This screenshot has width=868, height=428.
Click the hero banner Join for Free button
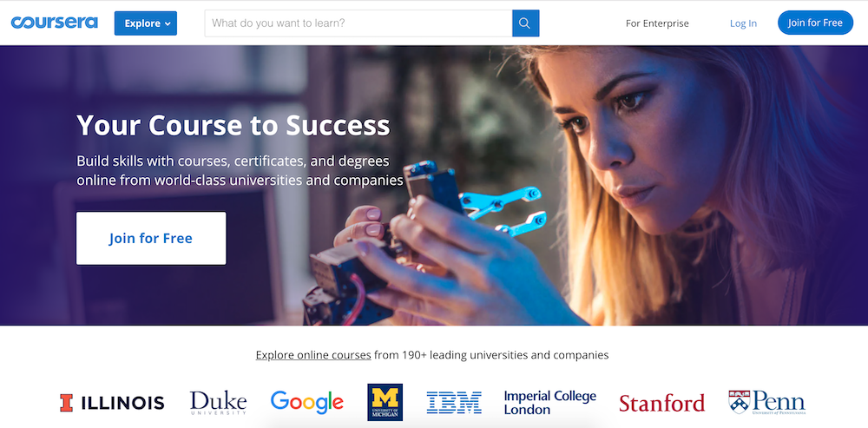tap(151, 238)
